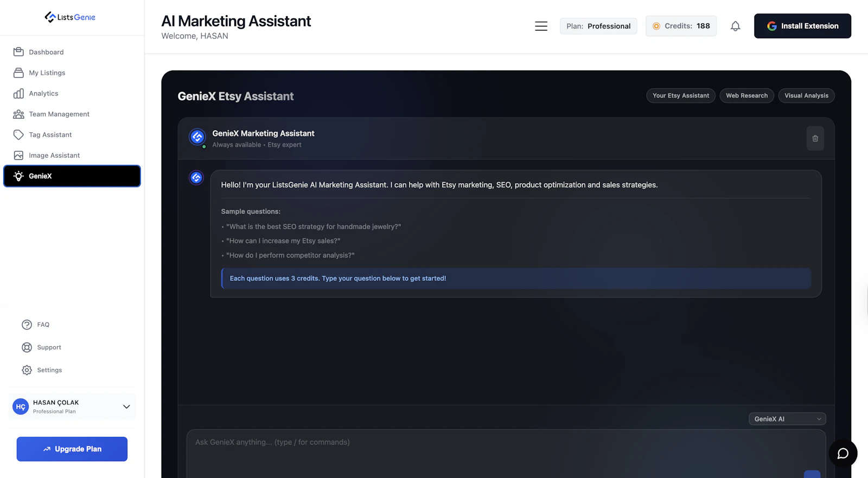
Task: Click the GenieX Etsy Assistant heading
Action: coord(235,96)
